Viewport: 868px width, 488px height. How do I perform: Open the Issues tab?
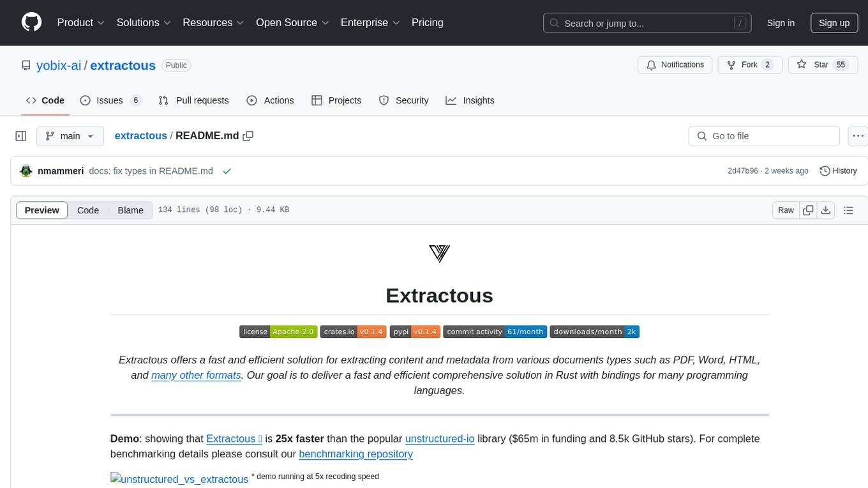(x=110, y=100)
